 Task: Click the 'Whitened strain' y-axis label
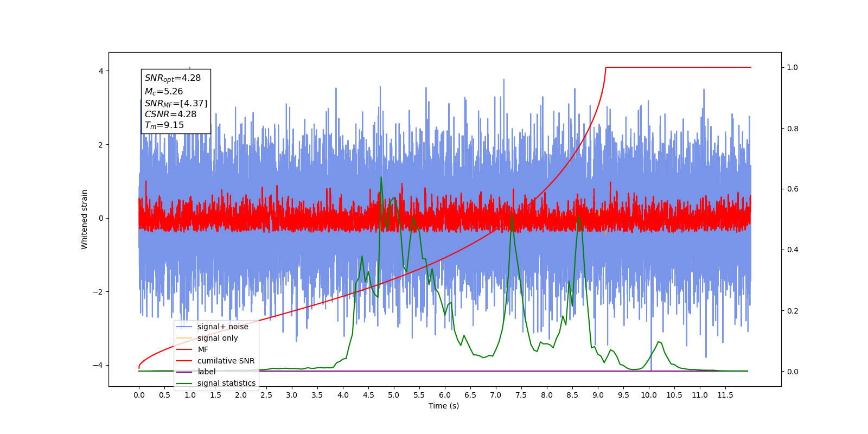[x=84, y=219]
